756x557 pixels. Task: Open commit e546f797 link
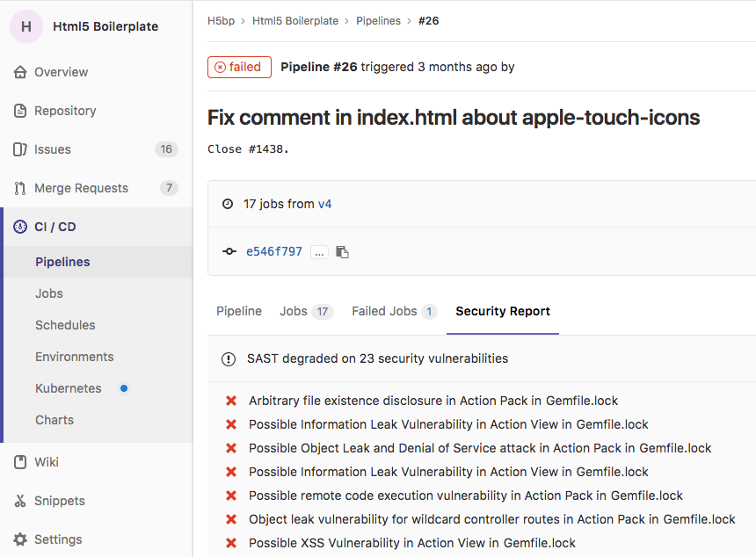coord(273,251)
